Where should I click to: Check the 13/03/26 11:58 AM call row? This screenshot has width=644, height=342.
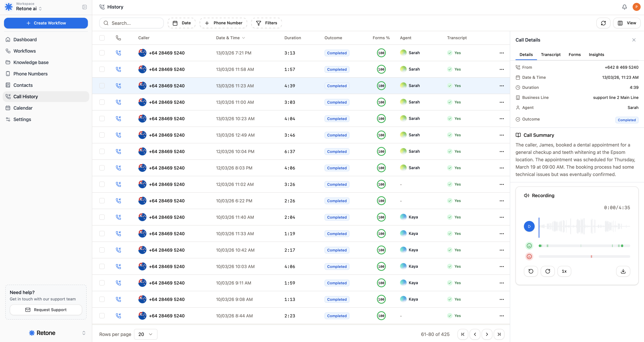point(102,69)
